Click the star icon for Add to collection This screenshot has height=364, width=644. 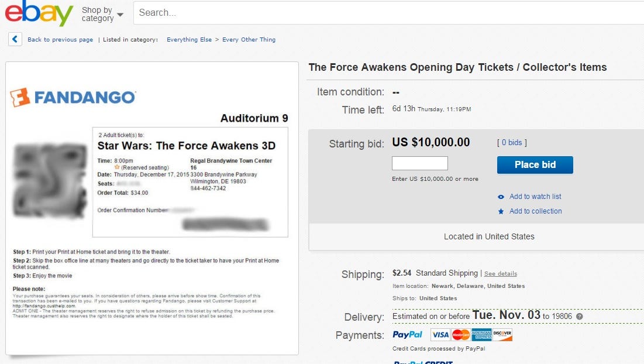pyautogui.click(x=501, y=211)
